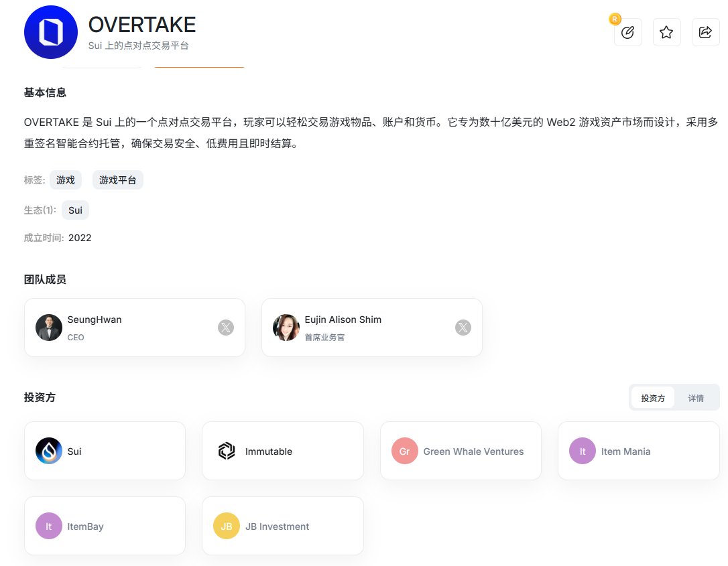This screenshot has height=566, width=728.
Task: Open the ItemBay investor name
Action: (x=85, y=526)
